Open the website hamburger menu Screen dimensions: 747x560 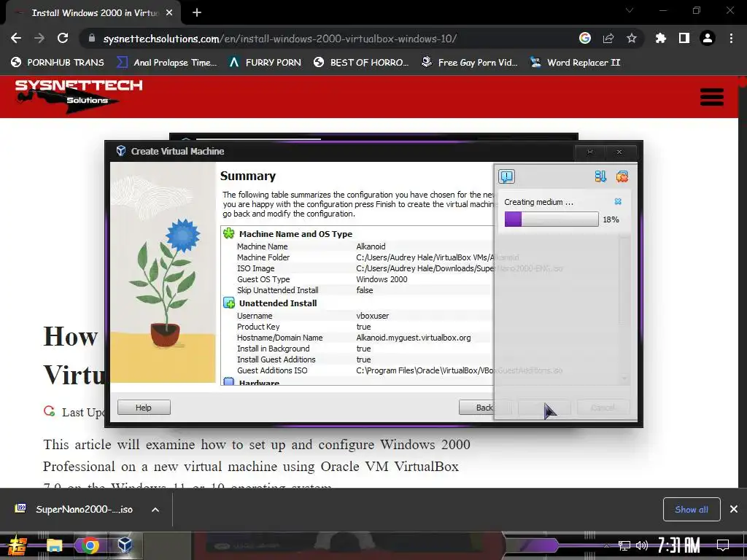tap(712, 97)
